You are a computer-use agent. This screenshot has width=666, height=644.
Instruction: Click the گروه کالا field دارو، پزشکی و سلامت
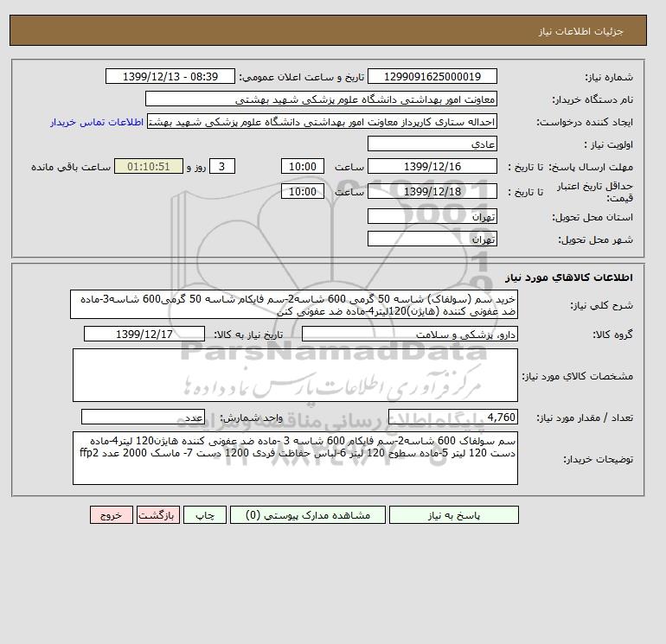tap(409, 334)
